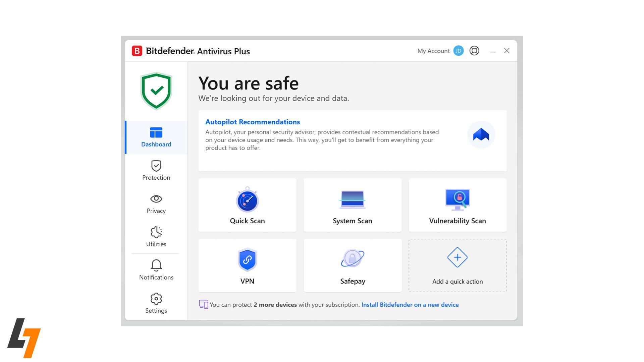
Task: Open the Protection section
Action: (156, 170)
